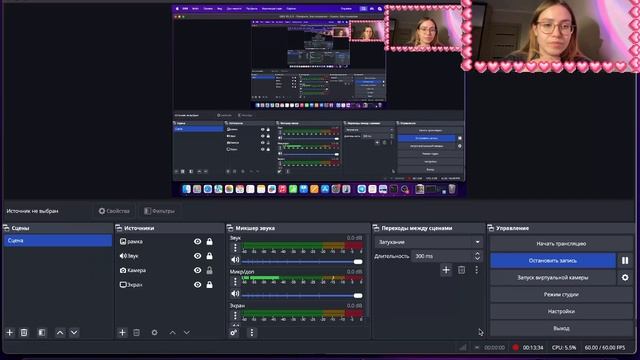Screen dimensions: 640x360
Task: Click Переходы между сценами dock icon
Action: click(376, 228)
